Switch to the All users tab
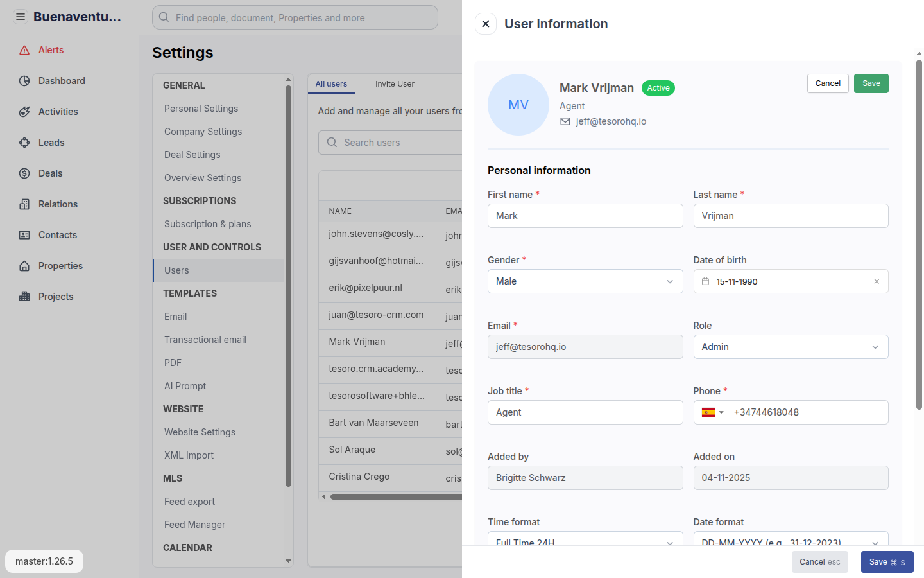Screen dimensions: 924x578 coord(331,84)
